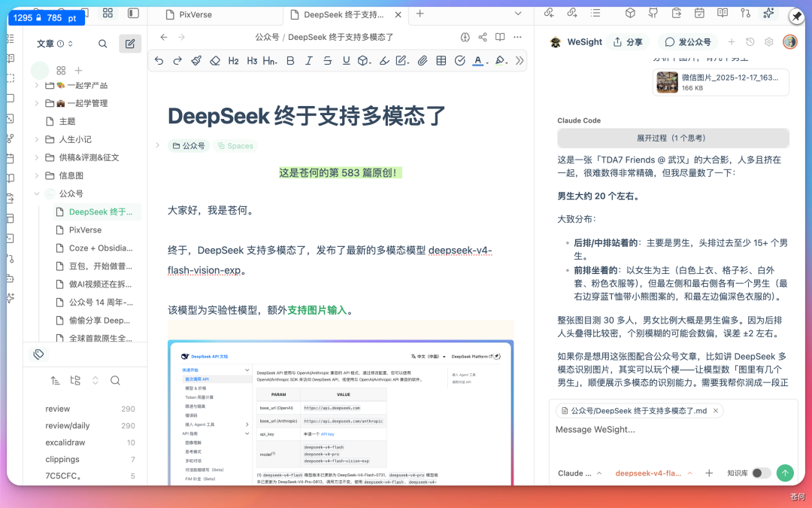The image size is (812, 508).
Task: Click the 公众号 folder chip under title
Action: 189,146
